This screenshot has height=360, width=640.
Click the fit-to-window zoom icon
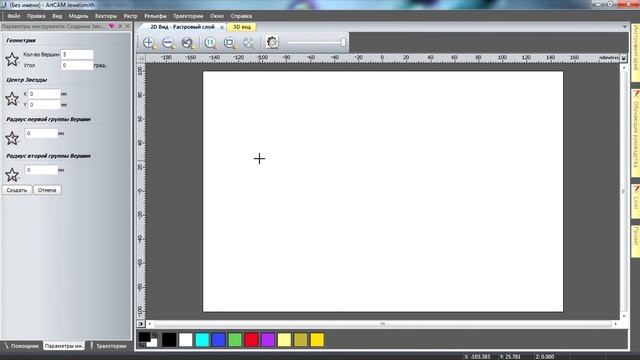pyautogui.click(x=230, y=42)
